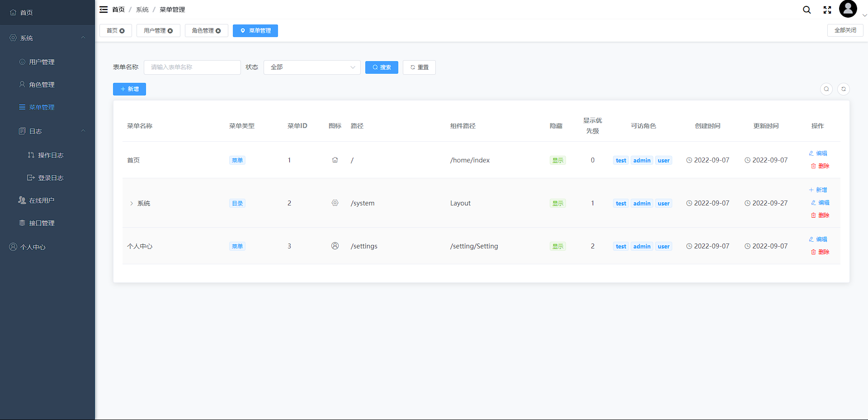868x420 pixels.
Task: Collapse the 日志 submenu in sidebar
Action: 83,131
